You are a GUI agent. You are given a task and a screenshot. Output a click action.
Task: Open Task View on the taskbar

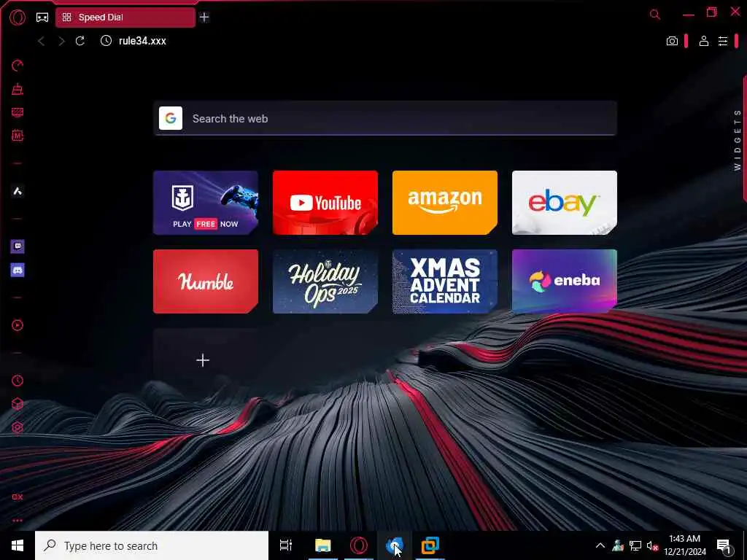(286, 545)
